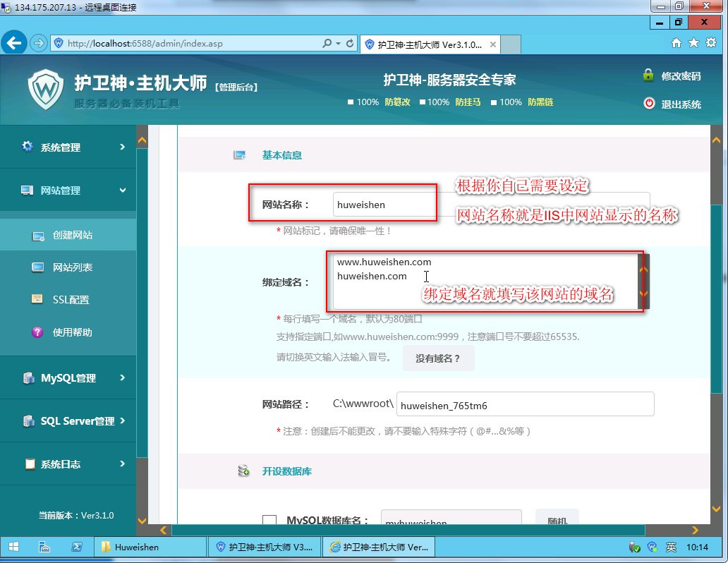Viewport: 728px width, 563px height.
Task: Click the 网站名称 input field
Action: click(x=491, y=205)
